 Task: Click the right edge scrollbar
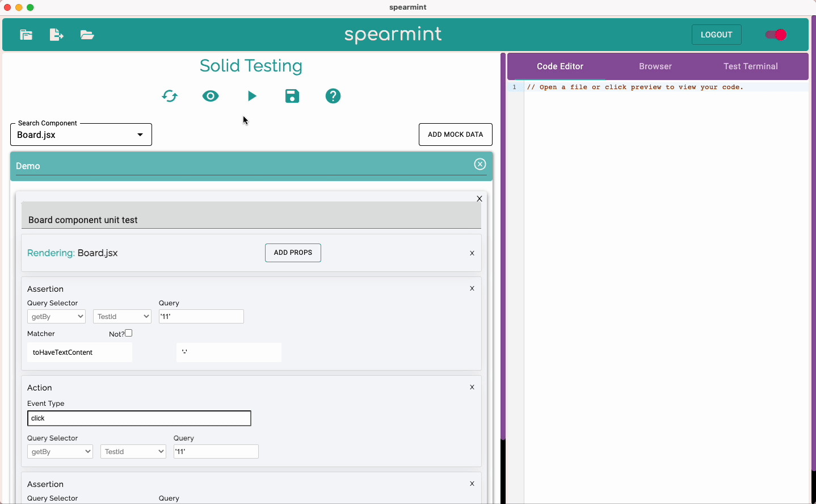tap(813, 244)
